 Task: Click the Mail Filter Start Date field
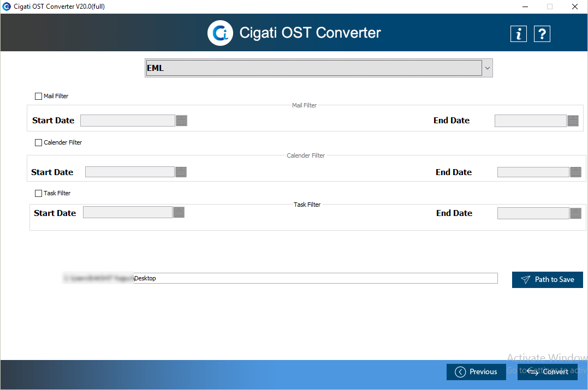(x=128, y=121)
